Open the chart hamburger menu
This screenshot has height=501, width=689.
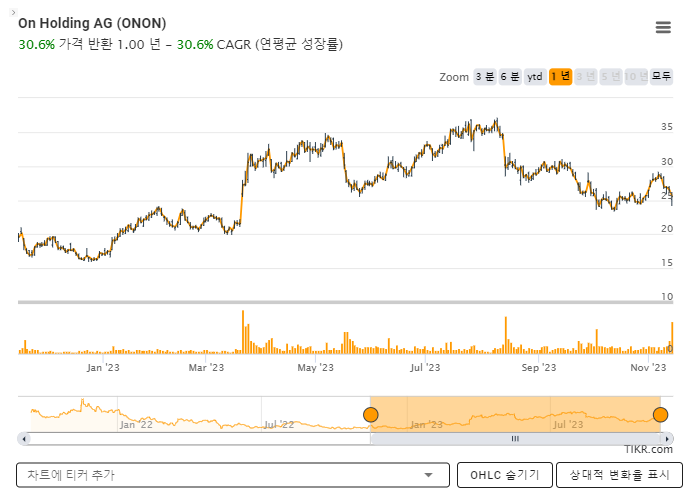click(x=663, y=28)
